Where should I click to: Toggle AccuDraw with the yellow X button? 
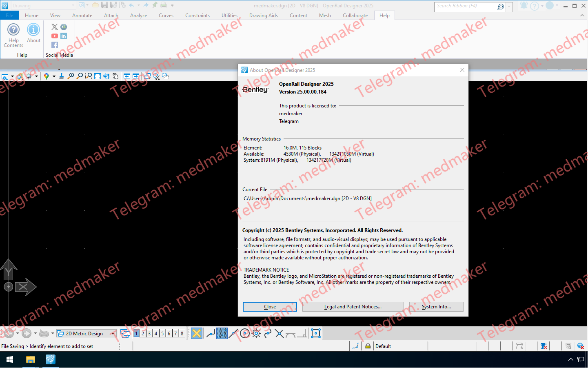[x=196, y=333]
